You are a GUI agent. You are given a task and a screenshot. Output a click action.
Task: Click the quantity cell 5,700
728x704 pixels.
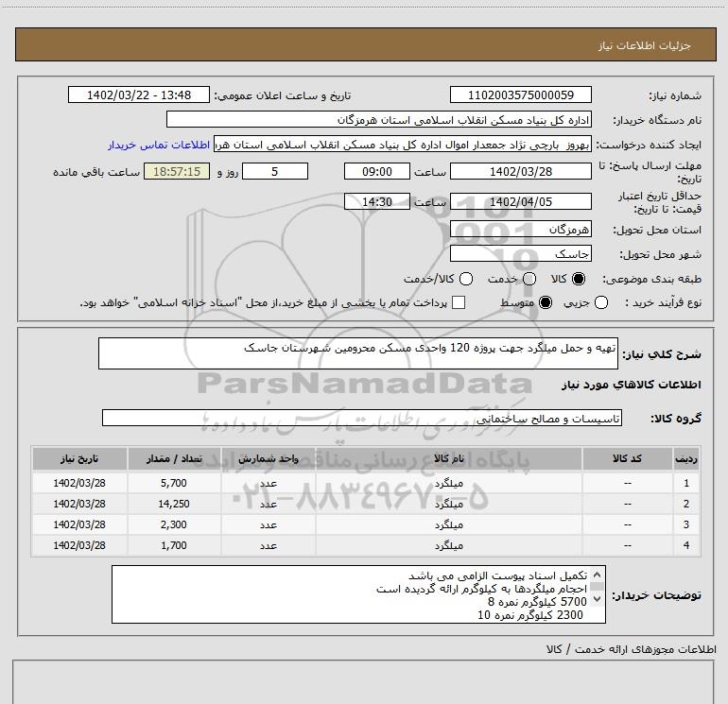point(174,483)
